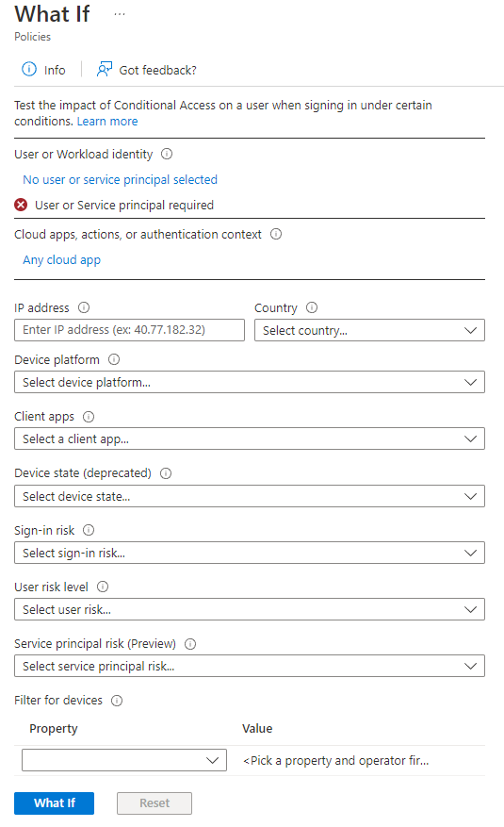Click the Device platform info icon
This screenshot has height=827, width=504.
click(114, 359)
